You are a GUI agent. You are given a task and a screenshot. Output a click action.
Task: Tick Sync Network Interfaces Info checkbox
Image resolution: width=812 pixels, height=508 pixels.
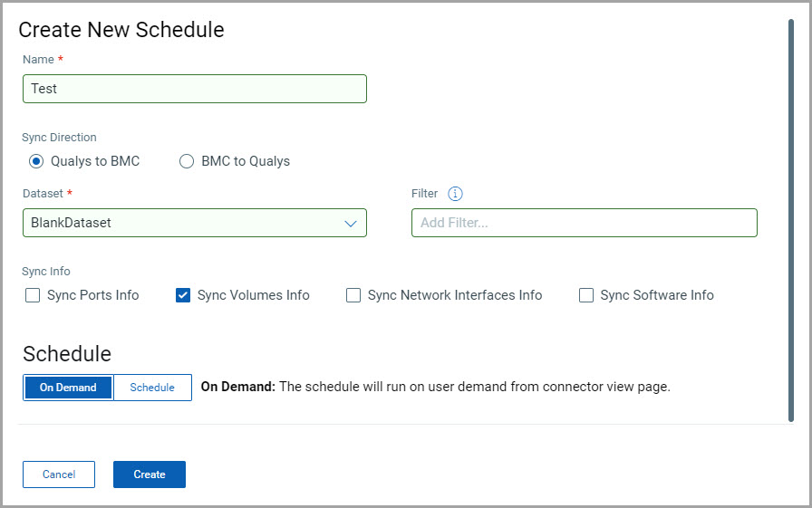coord(353,295)
